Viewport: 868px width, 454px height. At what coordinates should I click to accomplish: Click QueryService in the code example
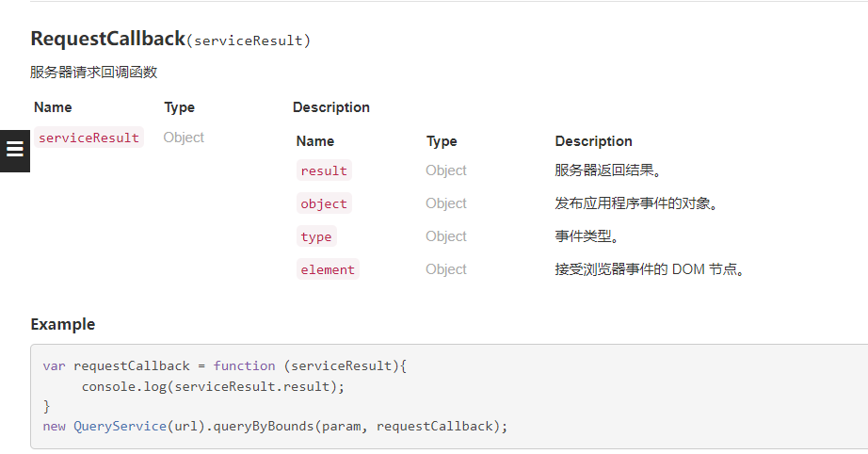[121, 427]
